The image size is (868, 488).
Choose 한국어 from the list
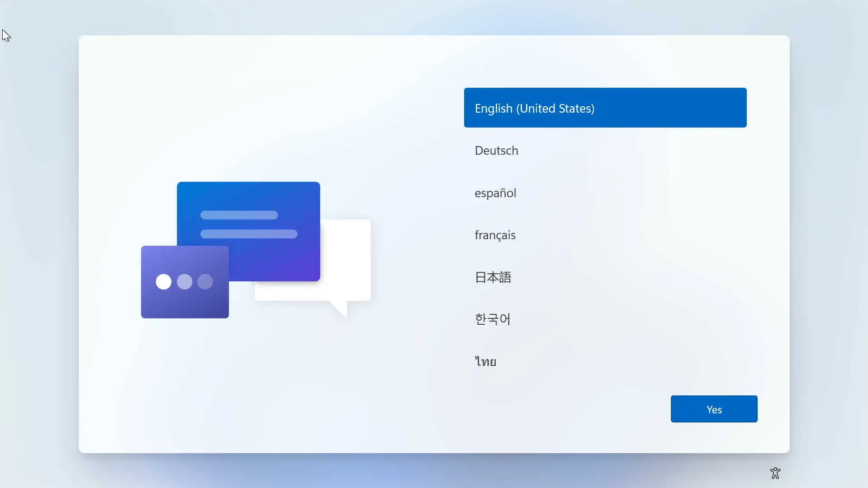coord(605,319)
